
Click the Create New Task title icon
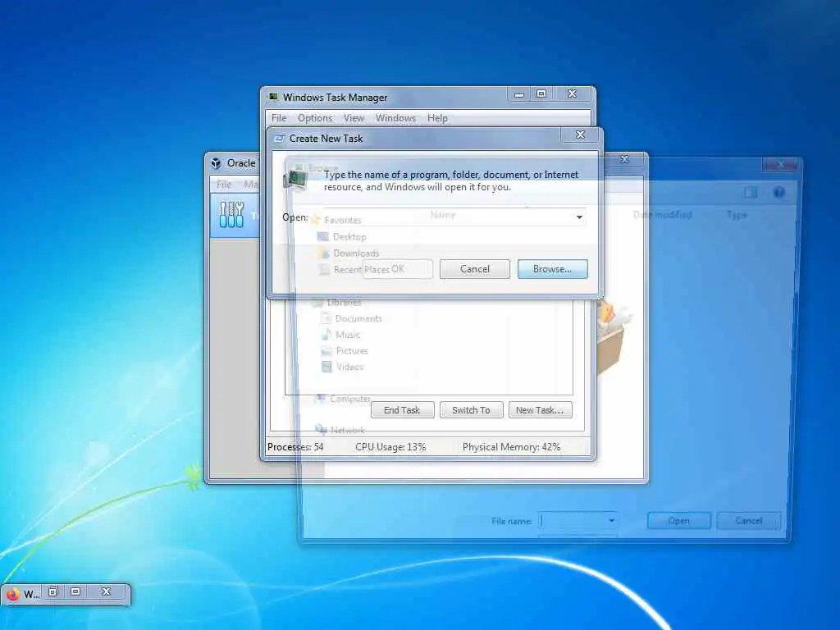(279, 139)
